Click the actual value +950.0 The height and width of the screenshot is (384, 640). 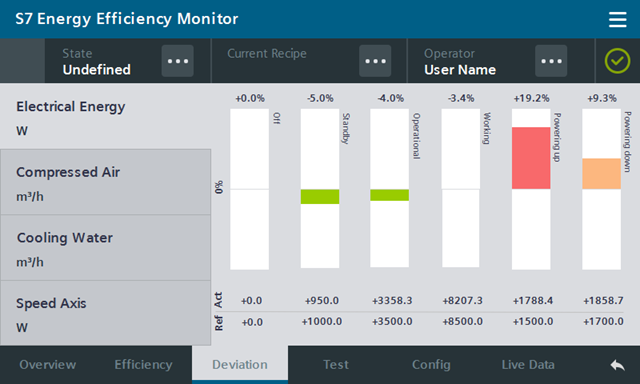point(322,301)
